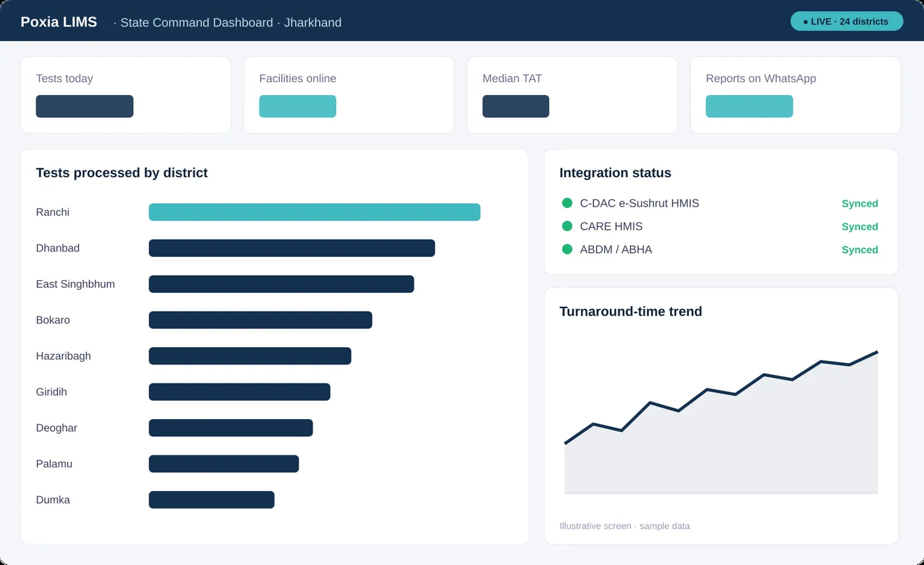Screen dimensions: 924x565
Task: Click the Reports on WhatsApp value placeholder
Action: click(749, 106)
